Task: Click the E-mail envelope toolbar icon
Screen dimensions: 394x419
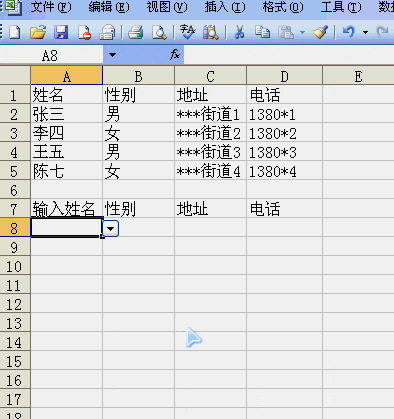Action: [x=107, y=33]
